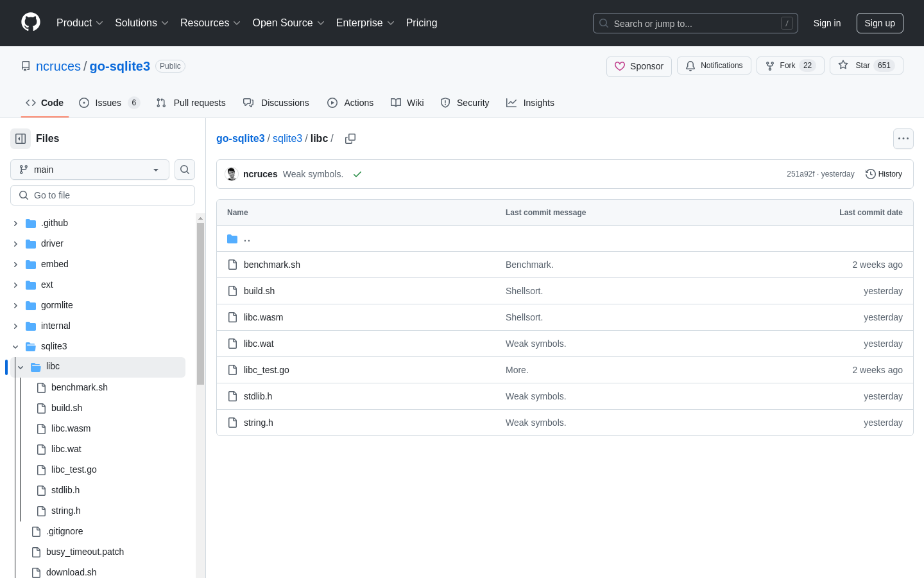
Task: Search files using magnifier button in sidebar
Action: 185,170
